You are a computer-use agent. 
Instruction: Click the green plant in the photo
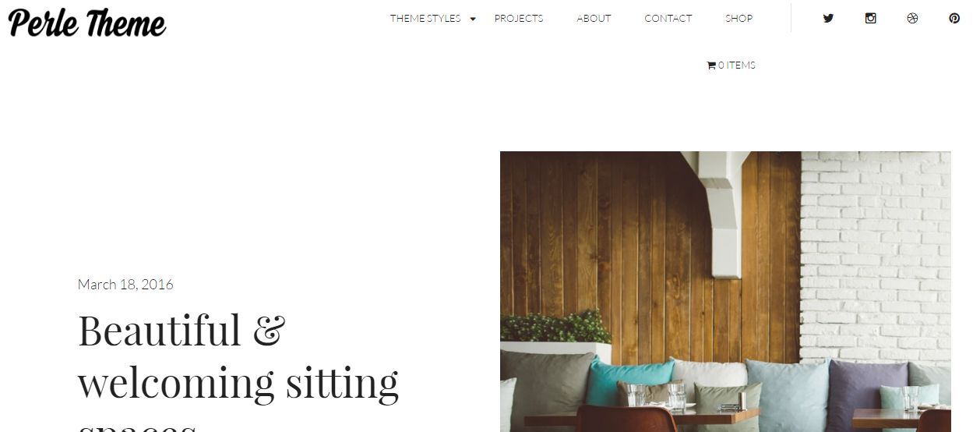[554, 327]
